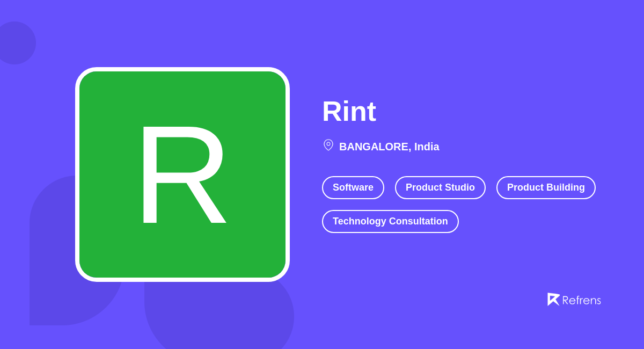Expand the Product Studio pill

440,187
